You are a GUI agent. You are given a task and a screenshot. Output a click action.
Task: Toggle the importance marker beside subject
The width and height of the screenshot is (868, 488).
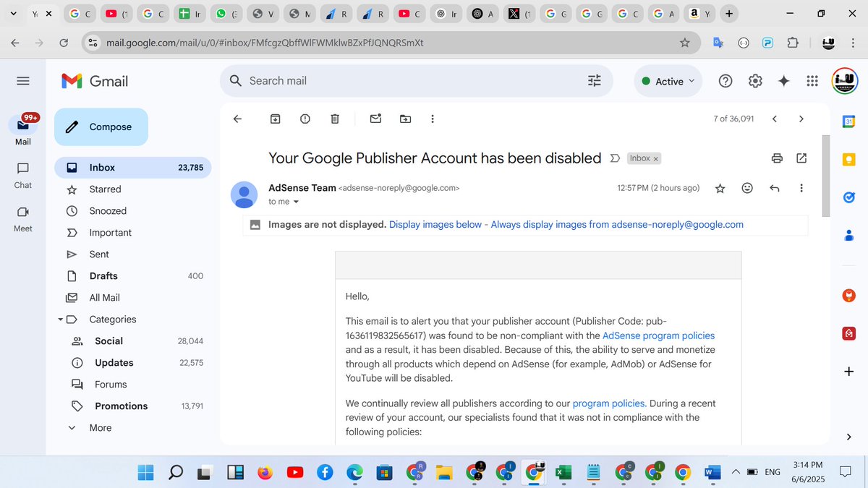[x=615, y=158]
